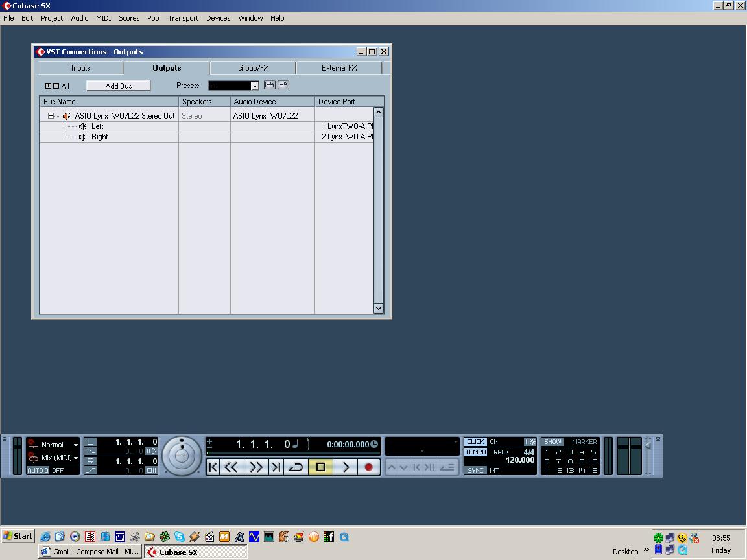Select the Left channel row
The height and width of the screenshot is (560, 747).
click(206, 126)
